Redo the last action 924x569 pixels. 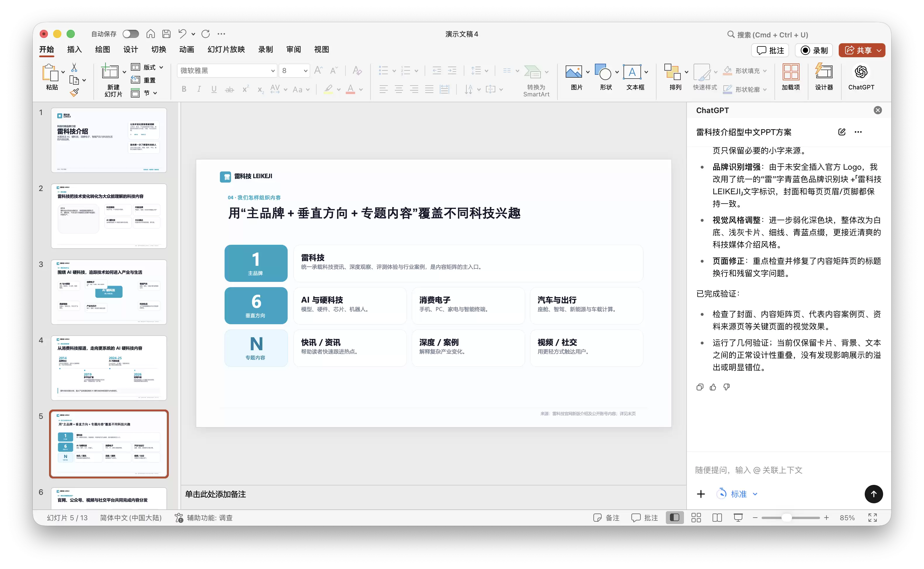(x=205, y=34)
